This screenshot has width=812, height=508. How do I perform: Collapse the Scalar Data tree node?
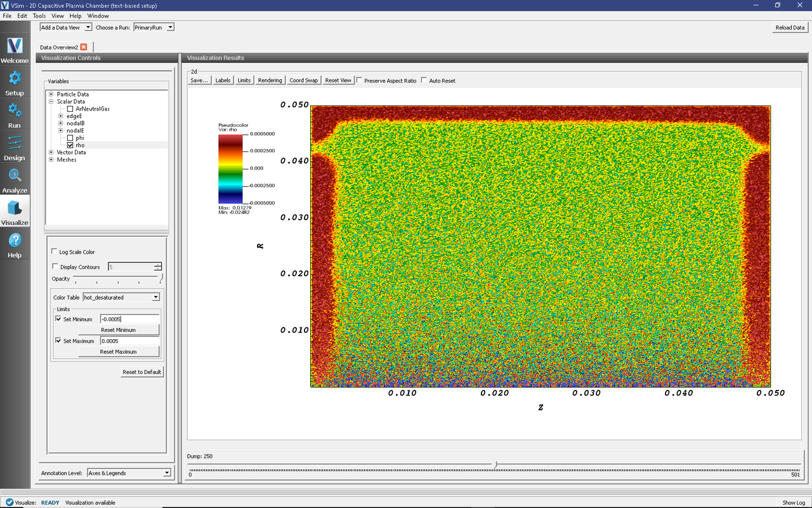(x=51, y=102)
